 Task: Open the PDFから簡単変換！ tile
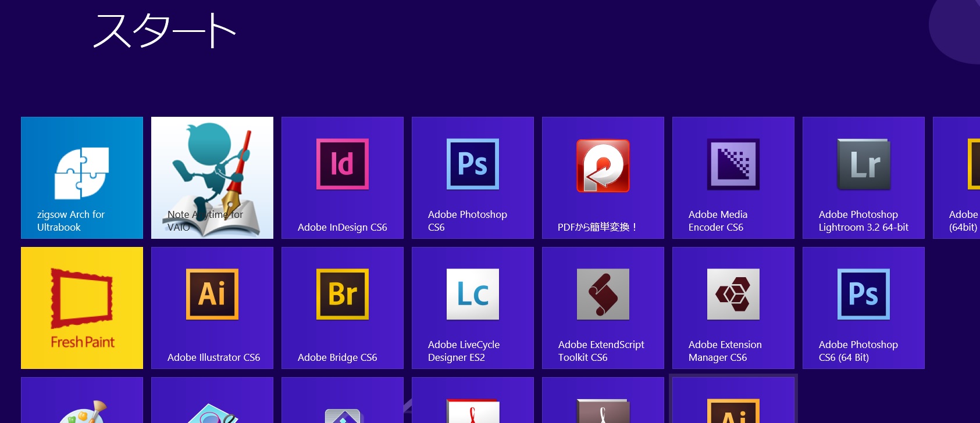[603, 178]
